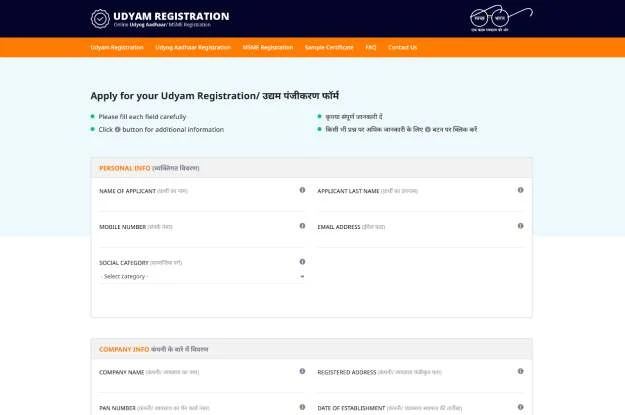
Task: Open Sample Certificate menu item
Action: (x=329, y=47)
